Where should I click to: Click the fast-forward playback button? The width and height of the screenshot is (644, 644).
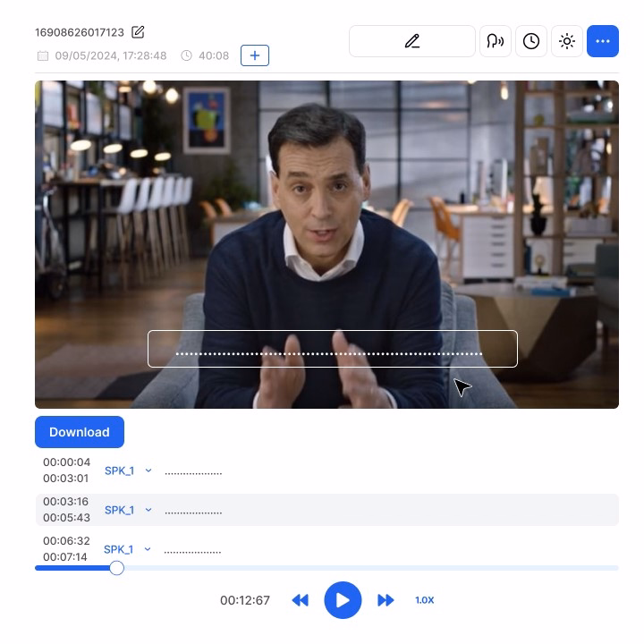click(x=386, y=600)
